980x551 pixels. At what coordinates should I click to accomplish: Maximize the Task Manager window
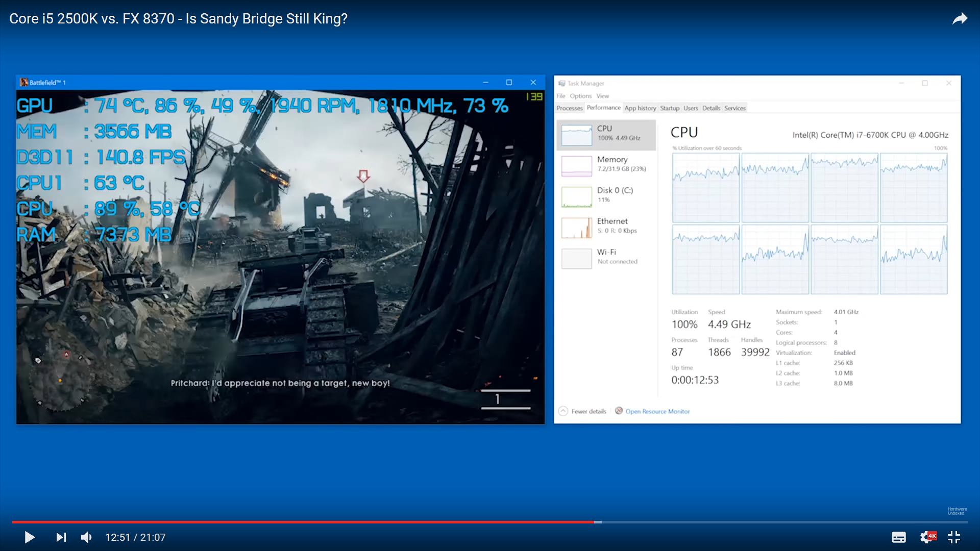click(925, 83)
